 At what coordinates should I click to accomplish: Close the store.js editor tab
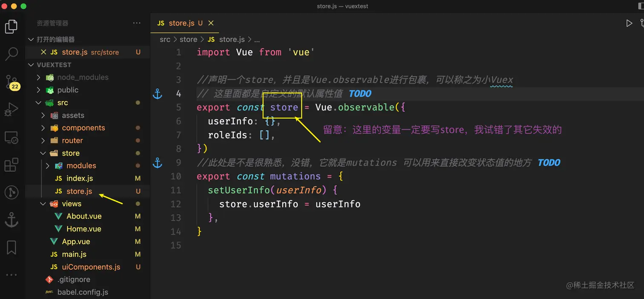211,23
